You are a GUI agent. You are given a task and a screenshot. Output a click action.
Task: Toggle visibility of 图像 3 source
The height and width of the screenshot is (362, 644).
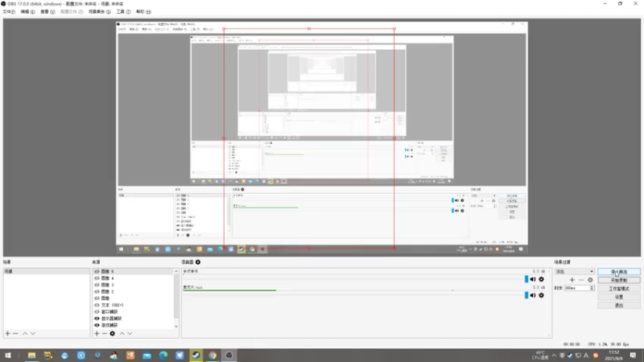97,285
